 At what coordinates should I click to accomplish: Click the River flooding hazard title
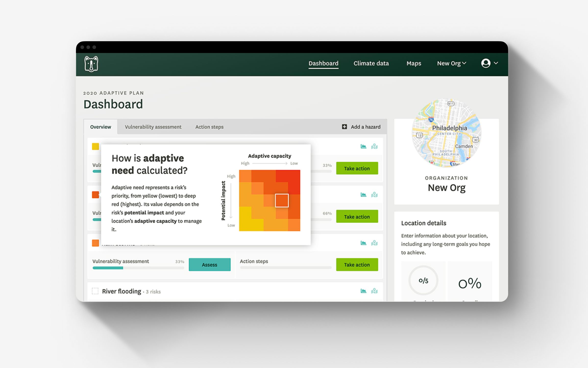pos(122,291)
